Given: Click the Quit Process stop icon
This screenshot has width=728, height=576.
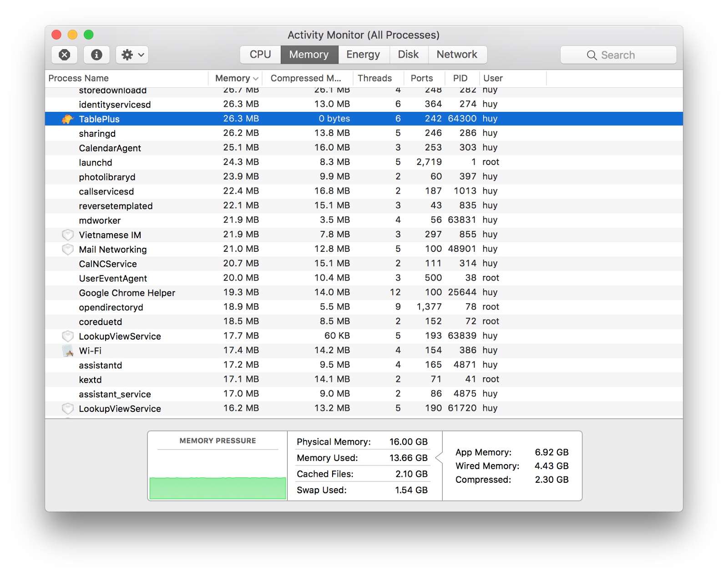Looking at the screenshot, I should point(64,55).
